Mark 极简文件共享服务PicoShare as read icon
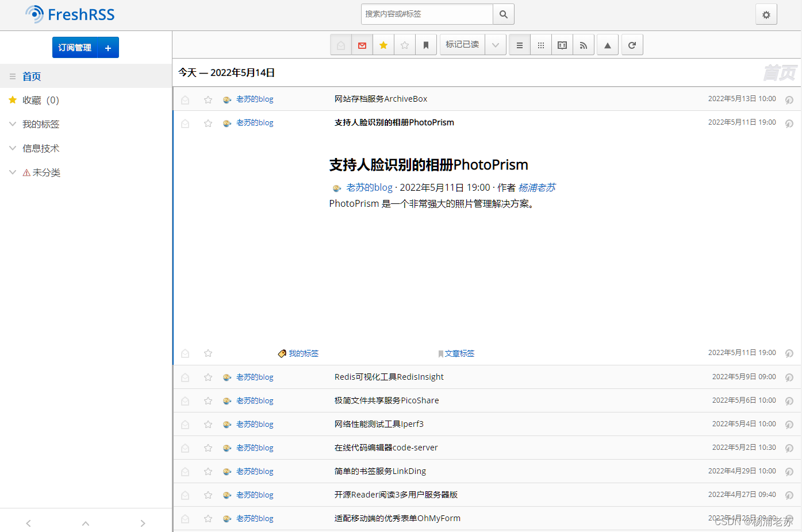This screenshot has width=802, height=532. pos(185,401)
